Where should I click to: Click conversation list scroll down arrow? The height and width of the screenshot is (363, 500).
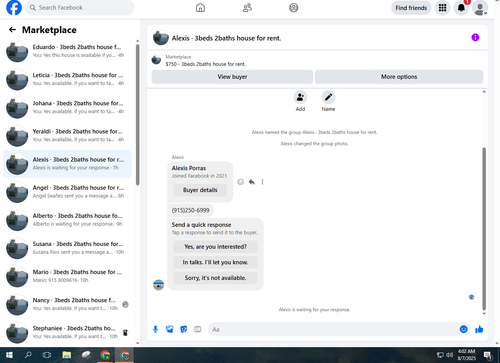(x=137, y=343)
